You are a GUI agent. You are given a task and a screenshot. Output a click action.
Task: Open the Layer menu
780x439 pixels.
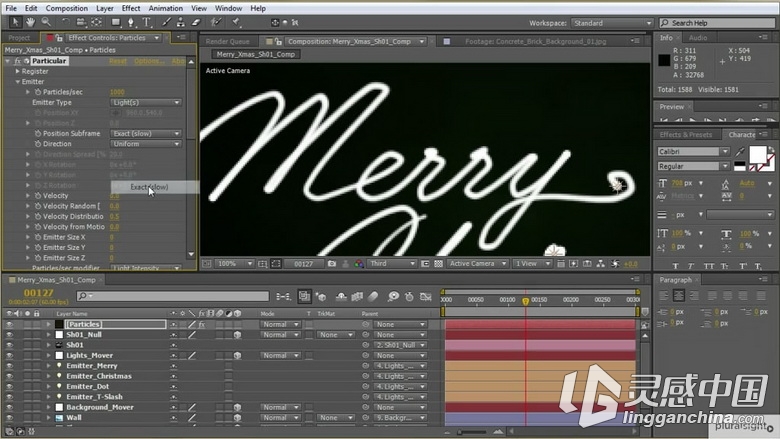104,8
